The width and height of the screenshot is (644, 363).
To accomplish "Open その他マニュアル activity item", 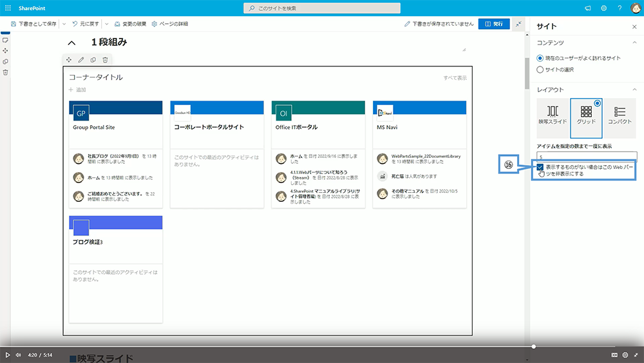I will pos(419,193).
